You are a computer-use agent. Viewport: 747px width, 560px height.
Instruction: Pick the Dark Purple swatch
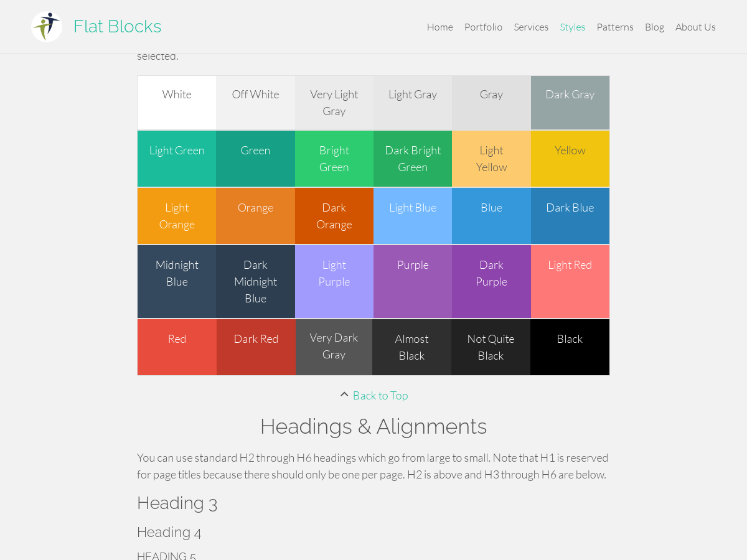491,281
